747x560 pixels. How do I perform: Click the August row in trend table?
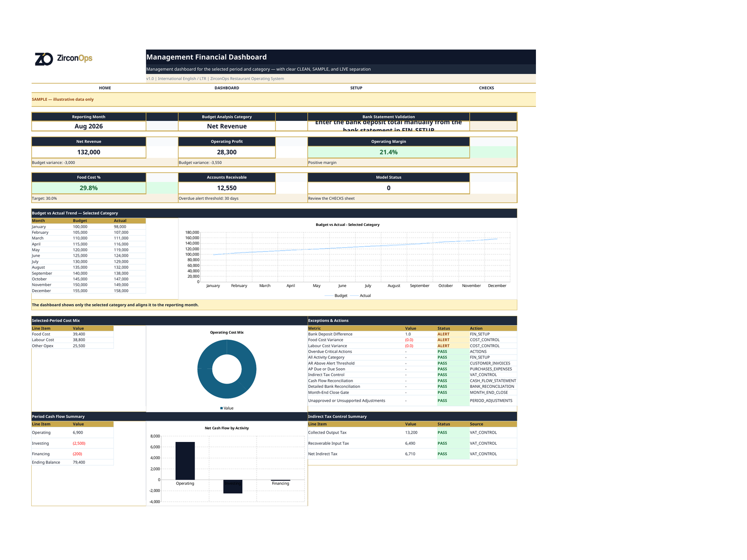tap(89, 267)
